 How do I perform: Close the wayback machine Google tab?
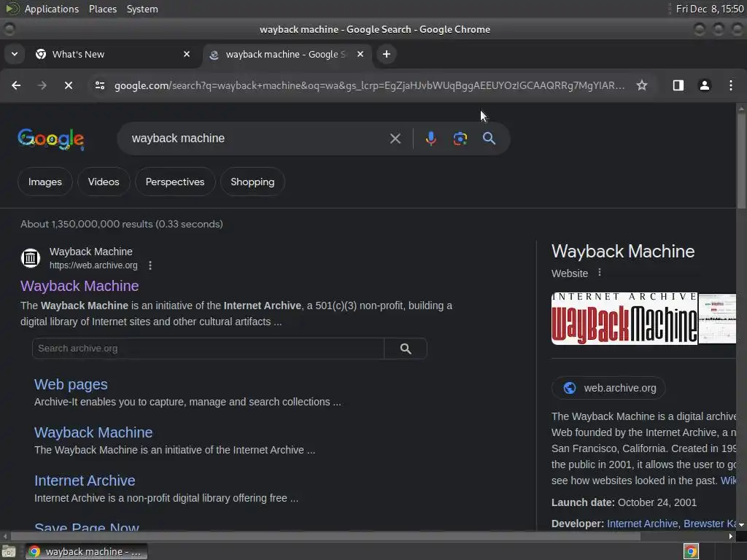click(360, 54)
